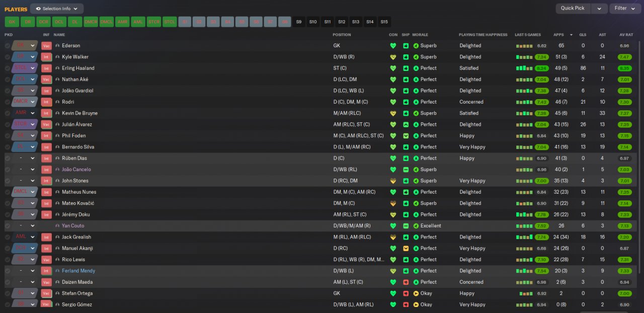The width and height of the screenshot is (644, 313).
Task: Click the Vac status badge for Ederson
Action: (x=46, y=46)
